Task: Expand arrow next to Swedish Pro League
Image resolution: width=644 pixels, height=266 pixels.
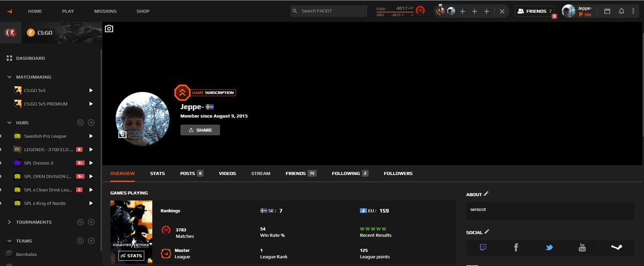Action: coord(91,136)
